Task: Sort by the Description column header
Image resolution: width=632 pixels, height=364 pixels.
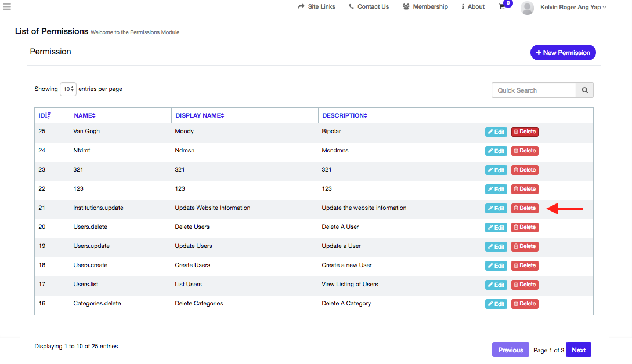Action: point(345,115)
